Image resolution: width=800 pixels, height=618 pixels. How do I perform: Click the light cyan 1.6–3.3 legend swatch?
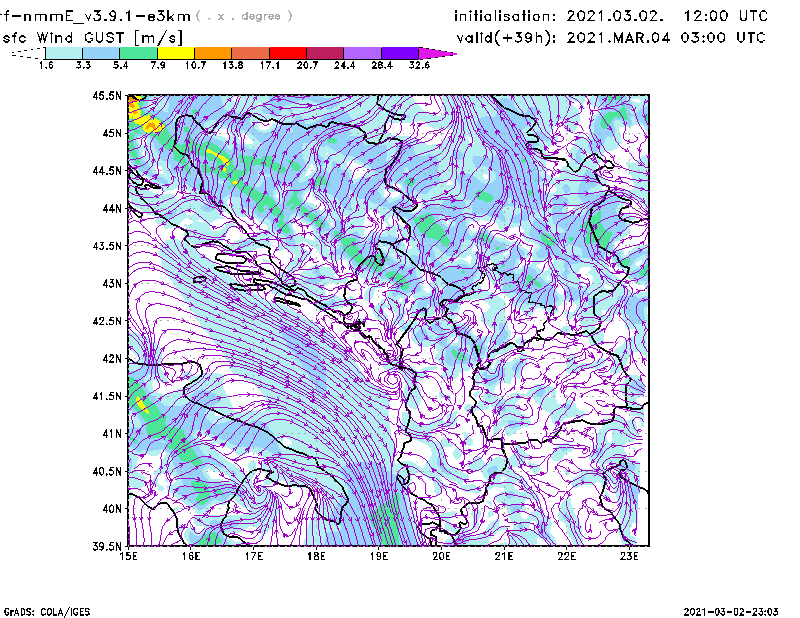pos(64,53)
